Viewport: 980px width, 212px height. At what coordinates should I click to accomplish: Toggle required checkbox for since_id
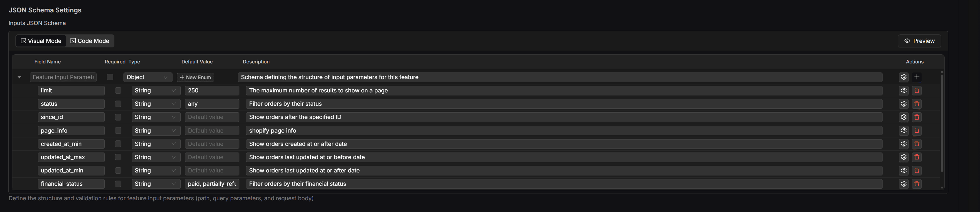point(118,117)
